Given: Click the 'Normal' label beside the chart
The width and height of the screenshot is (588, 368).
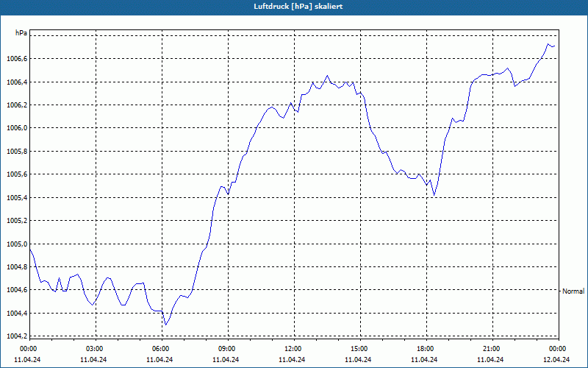Looking at the screenshot, I should 573,291.
